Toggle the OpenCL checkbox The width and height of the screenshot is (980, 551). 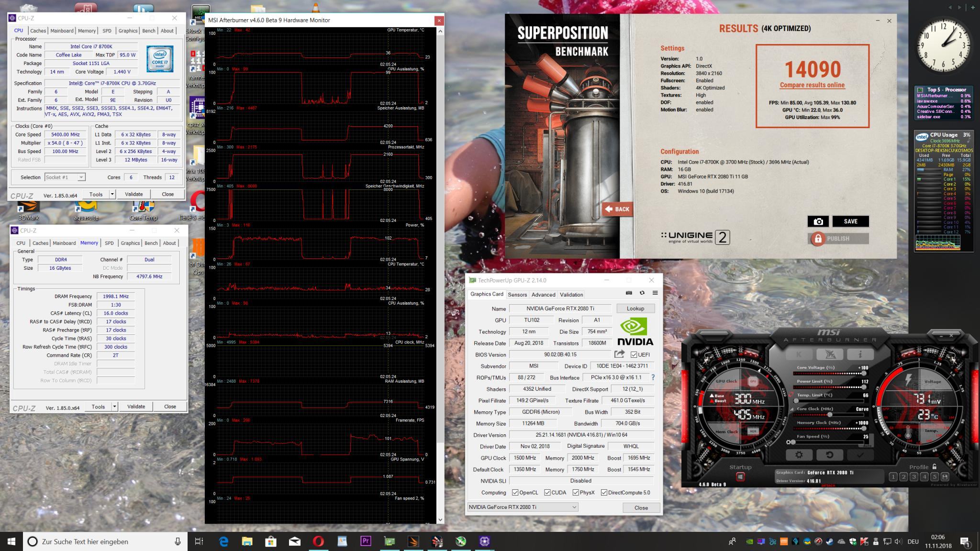pyautogui.click(x=515, y=493)
